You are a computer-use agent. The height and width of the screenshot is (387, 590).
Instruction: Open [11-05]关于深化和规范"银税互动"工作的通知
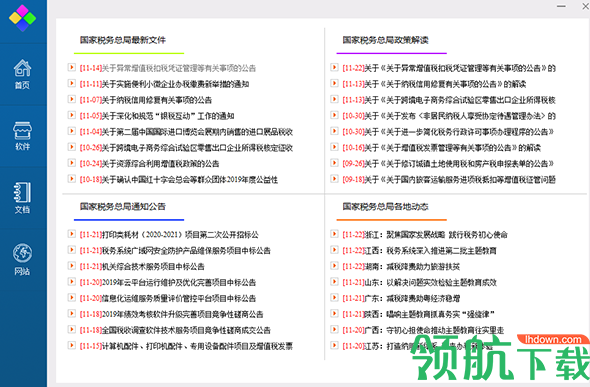tap(157, 116)
